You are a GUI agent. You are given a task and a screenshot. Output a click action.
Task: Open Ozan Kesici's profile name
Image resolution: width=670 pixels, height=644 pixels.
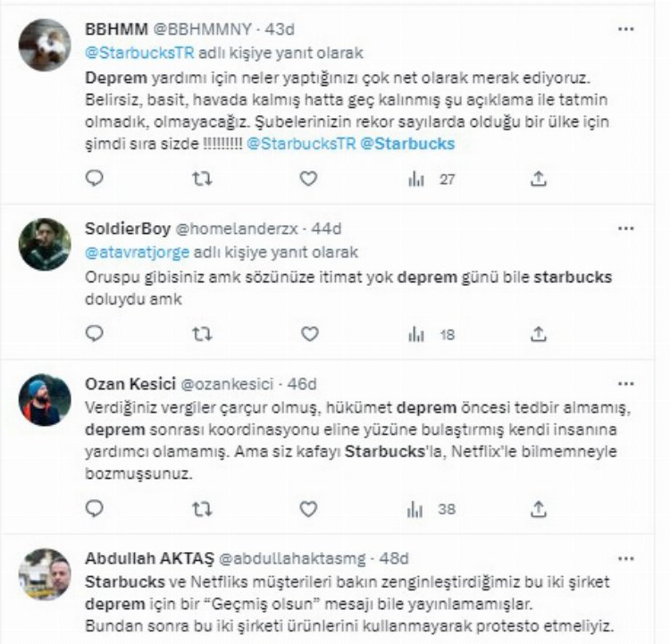tap(130, 384)
